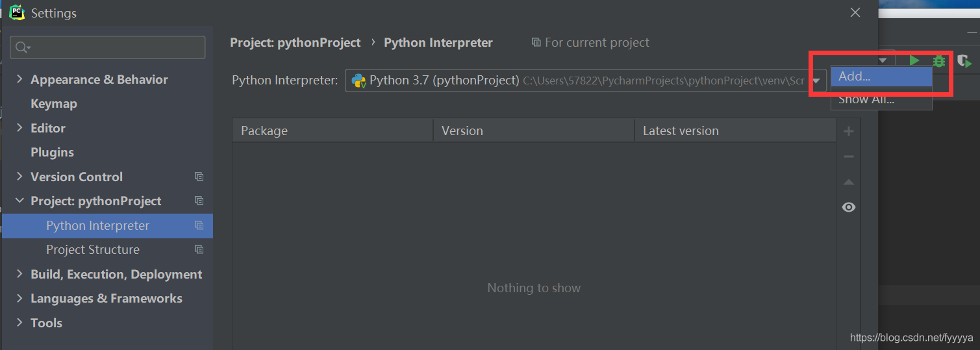Image resolution: width=980 pixels, height=350 pixels.
Task: Select the Editor label in the settings tree
Action: 48,128
